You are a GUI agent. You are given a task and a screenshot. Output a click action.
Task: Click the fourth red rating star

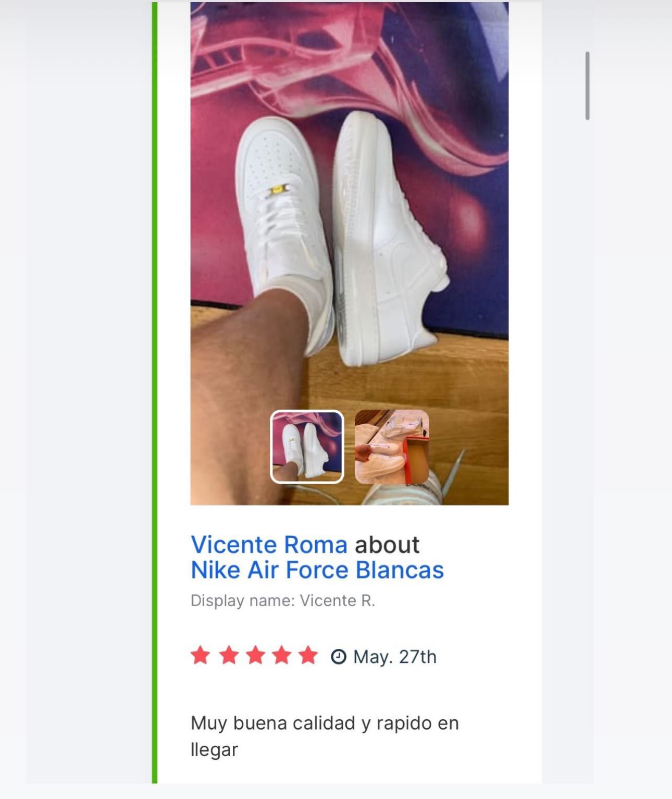(x=282, y=655)
